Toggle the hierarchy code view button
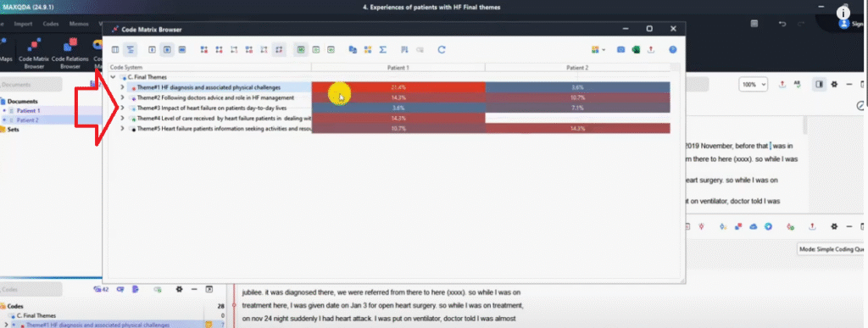The height and width of the screenshot is (328, 868). [x=130, y=50]
